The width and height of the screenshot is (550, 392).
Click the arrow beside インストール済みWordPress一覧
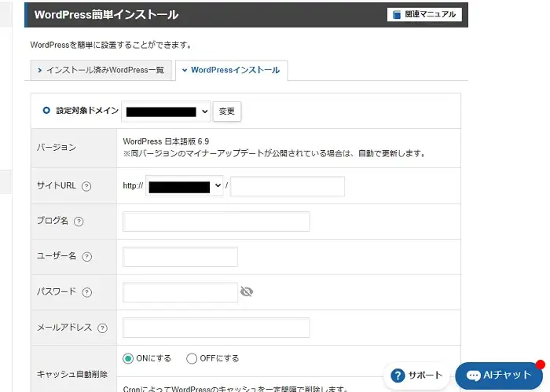tap(39, 70)
